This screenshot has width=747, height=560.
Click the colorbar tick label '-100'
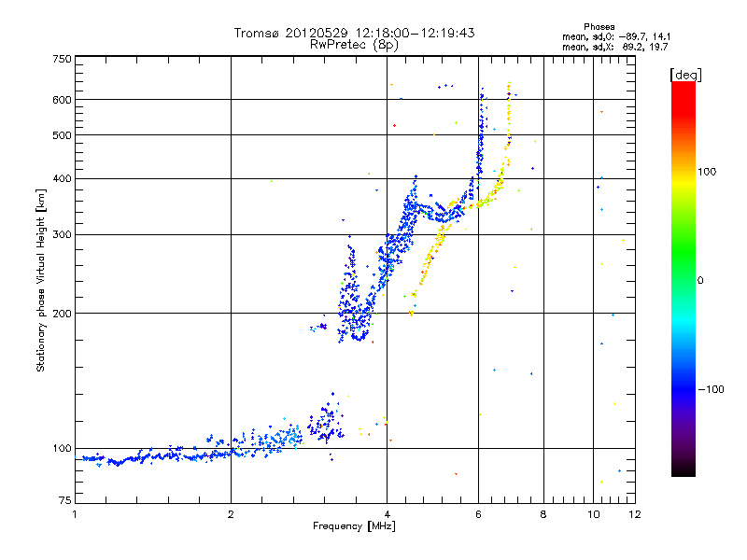(x=711, y=389)
